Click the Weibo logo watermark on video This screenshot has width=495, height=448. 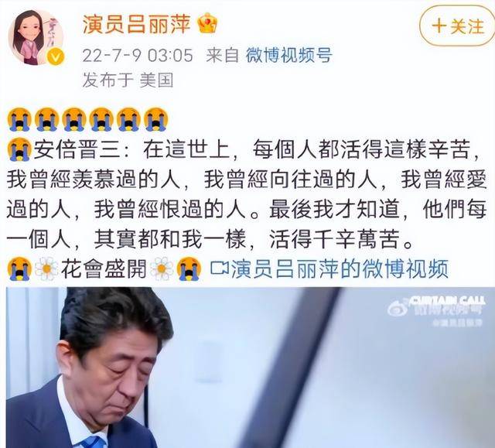398,308
